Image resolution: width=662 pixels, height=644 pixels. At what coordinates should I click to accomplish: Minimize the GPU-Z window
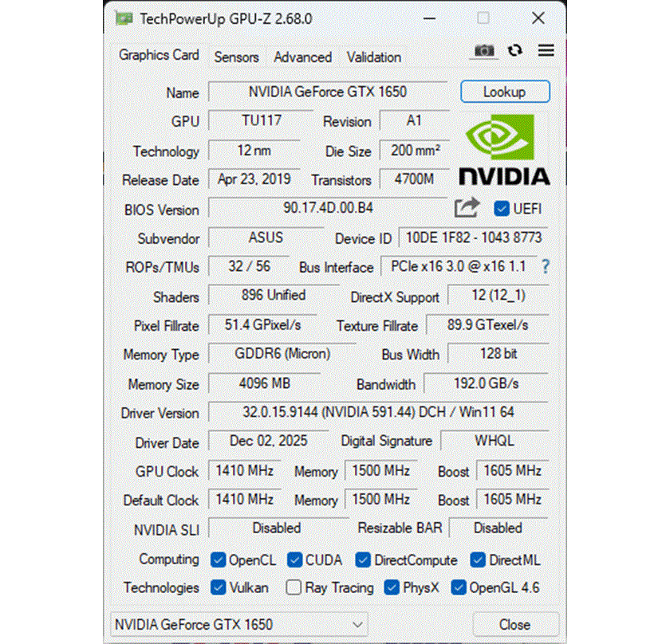point(429,18)
